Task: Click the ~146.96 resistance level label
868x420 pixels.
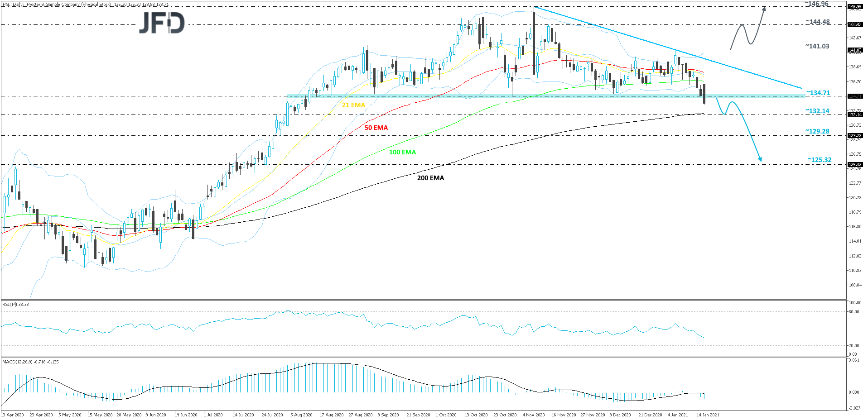Action: point(816,4)
